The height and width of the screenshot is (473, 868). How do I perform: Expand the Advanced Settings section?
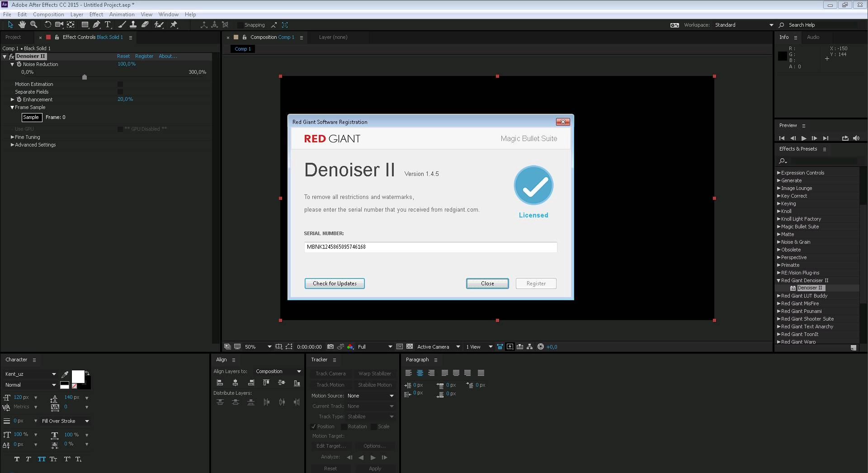click(13, 145)
